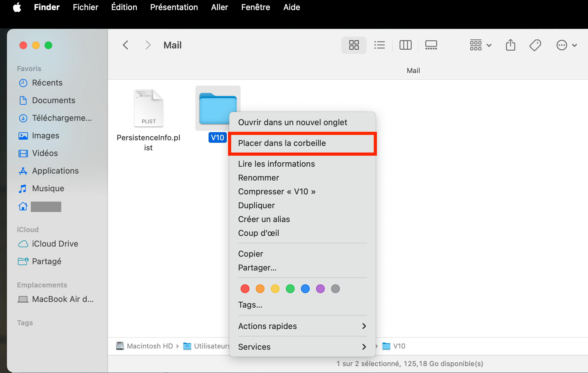Open the Aide menu

pos(291,7)
